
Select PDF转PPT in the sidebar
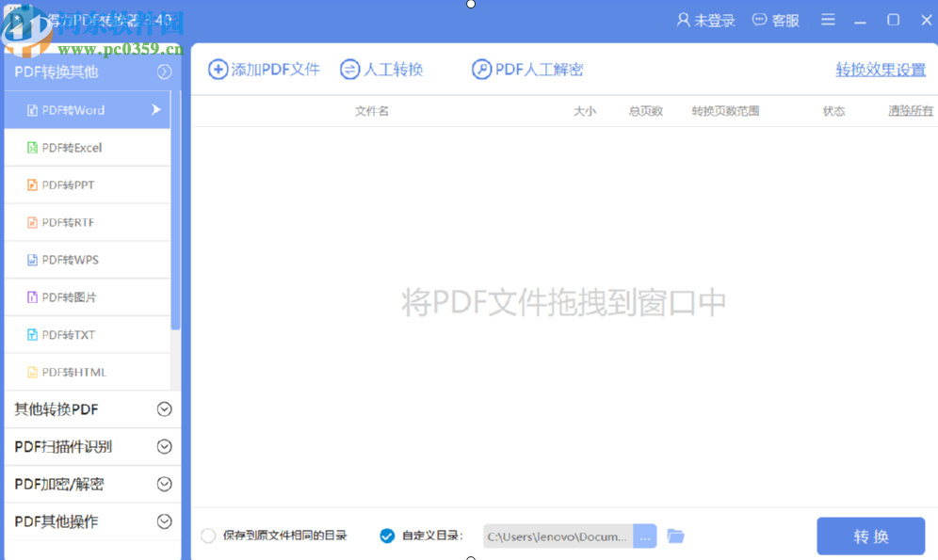(88, 185)
